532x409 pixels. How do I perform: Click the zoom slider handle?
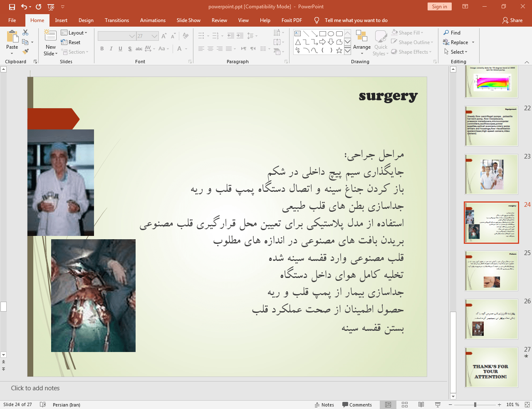[x=475, y=405]
